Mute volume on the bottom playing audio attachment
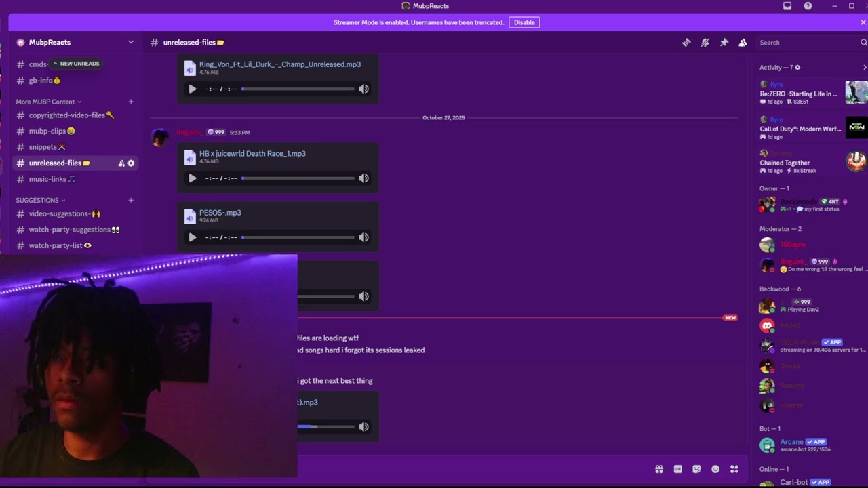868x488 pixels. click(x=364, y=427)
